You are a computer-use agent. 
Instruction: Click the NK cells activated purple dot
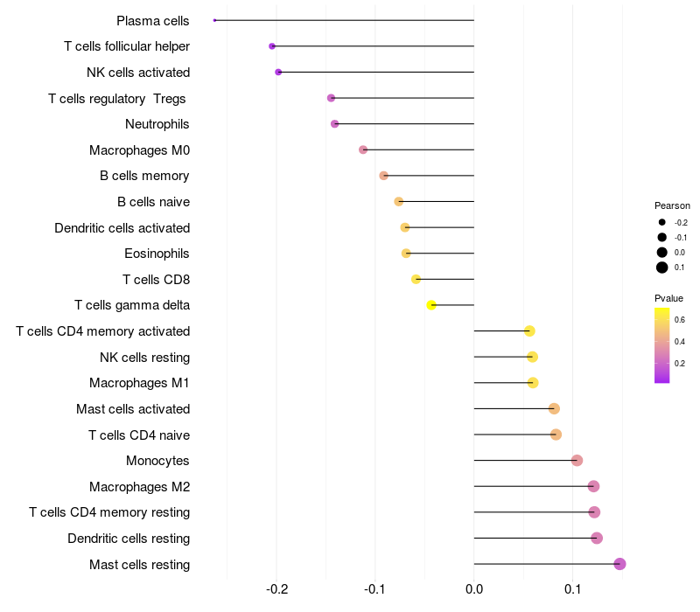(x=278, y=72)
